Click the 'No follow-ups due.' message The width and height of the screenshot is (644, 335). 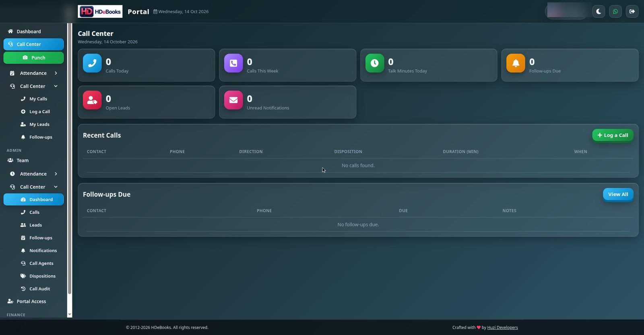(x=358, y=225)
